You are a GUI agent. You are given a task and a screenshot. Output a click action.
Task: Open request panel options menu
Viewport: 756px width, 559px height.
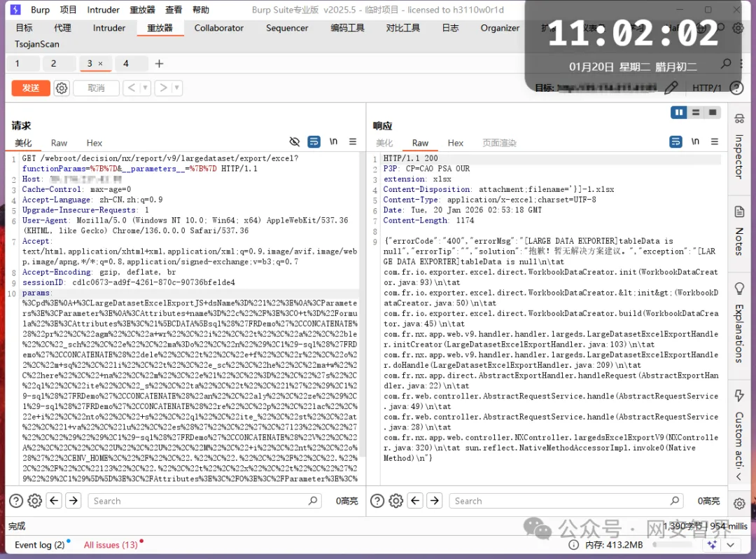[x=353, y=142]
